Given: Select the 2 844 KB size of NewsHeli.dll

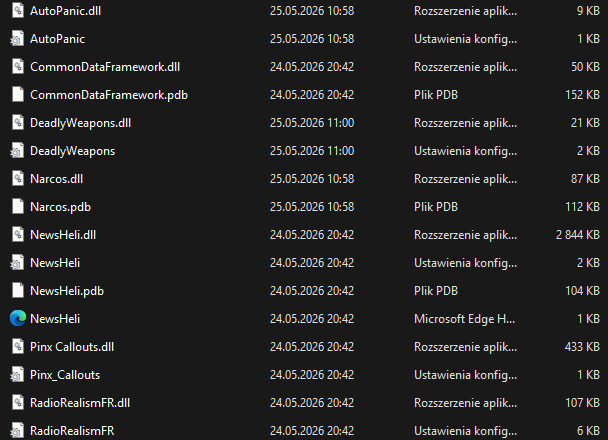Looking at the screenshot, I should coord(578,235).
